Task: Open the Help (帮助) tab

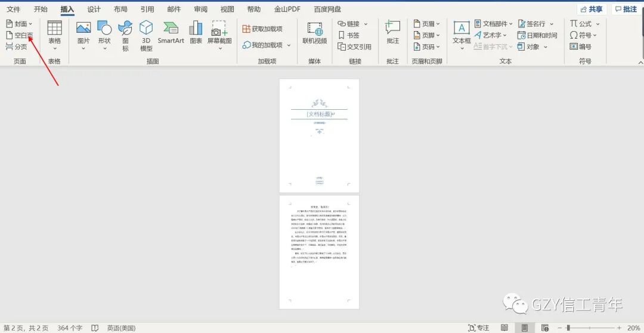Action: (254, 9)
